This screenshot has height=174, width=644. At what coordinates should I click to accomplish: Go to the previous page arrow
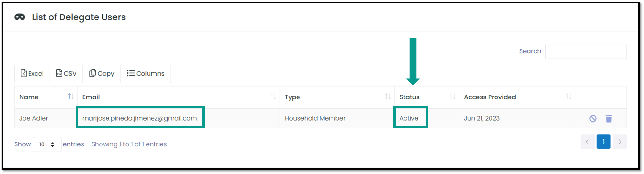[x=587, y=142]
